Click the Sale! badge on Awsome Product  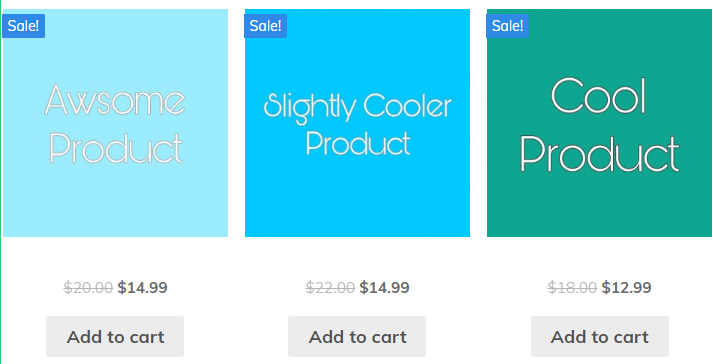click(x=24, y=26)
